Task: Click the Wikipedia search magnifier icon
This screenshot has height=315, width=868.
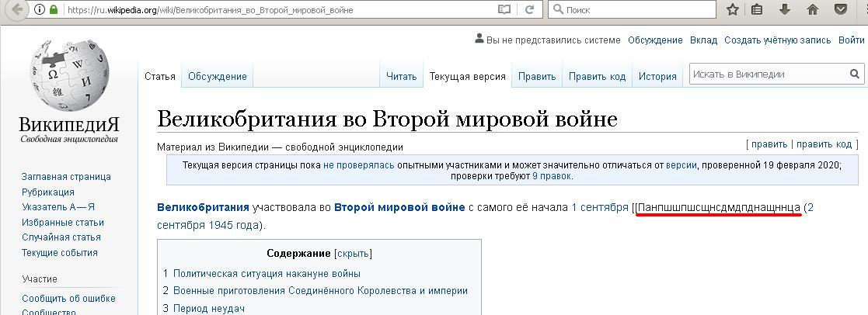Action: click(x=855, y=74)
